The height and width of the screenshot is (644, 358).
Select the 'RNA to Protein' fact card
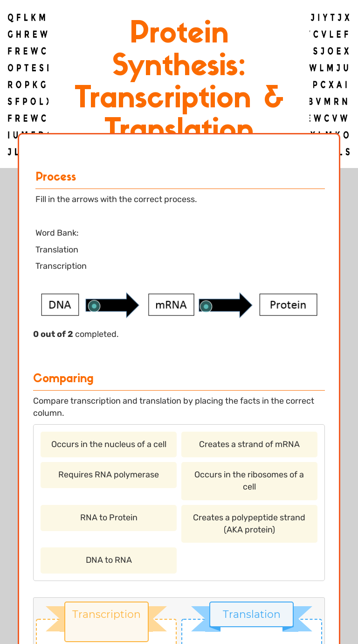[x=109, y=518]
